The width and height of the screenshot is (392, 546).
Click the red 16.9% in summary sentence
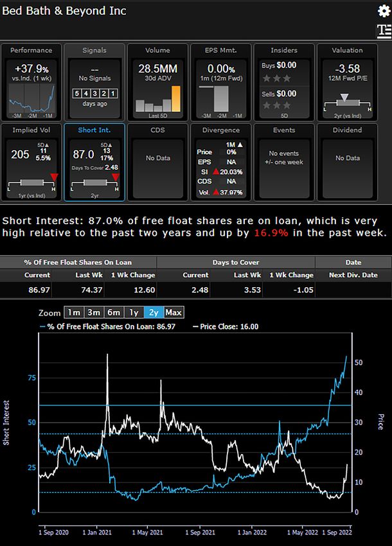click(x=271, y=233)
